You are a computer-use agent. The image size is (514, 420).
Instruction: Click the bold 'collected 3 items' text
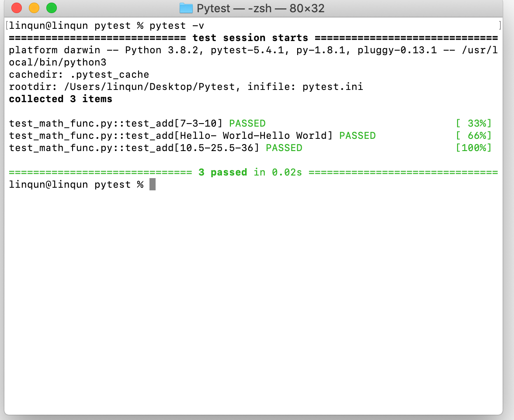point(61,99)
